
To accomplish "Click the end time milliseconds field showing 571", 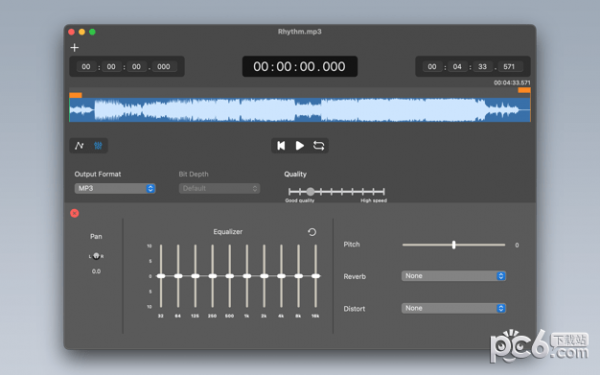I will [x=509, y=67].
